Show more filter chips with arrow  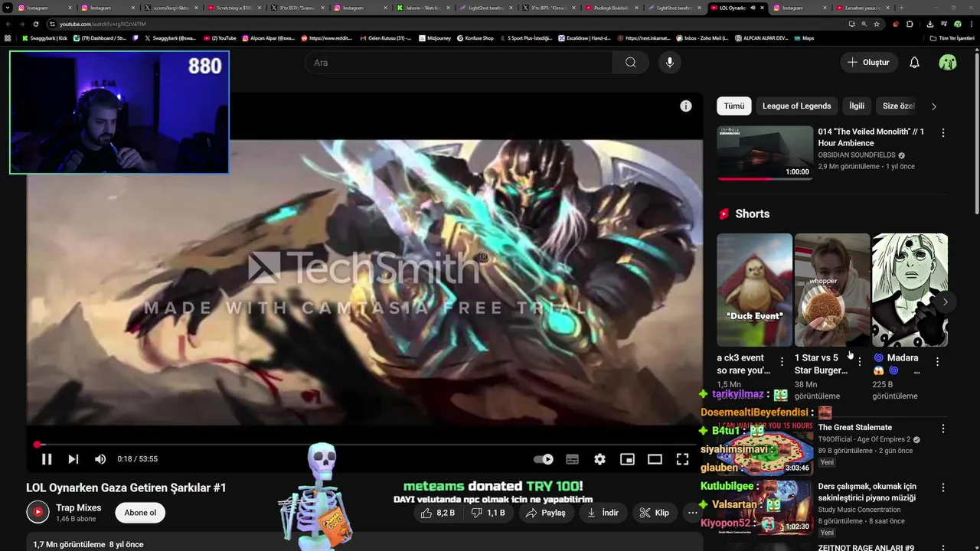[x=933, y=106]
